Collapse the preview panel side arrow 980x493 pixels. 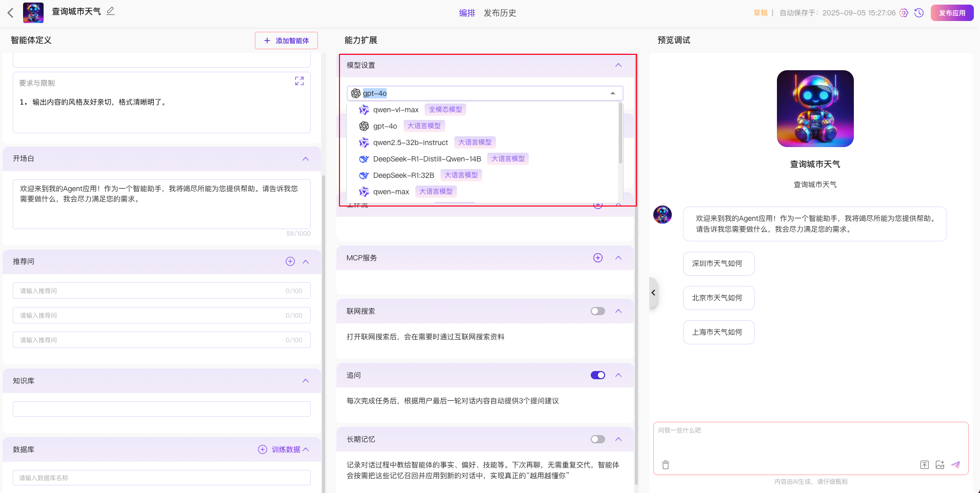(x=653, y=293)
